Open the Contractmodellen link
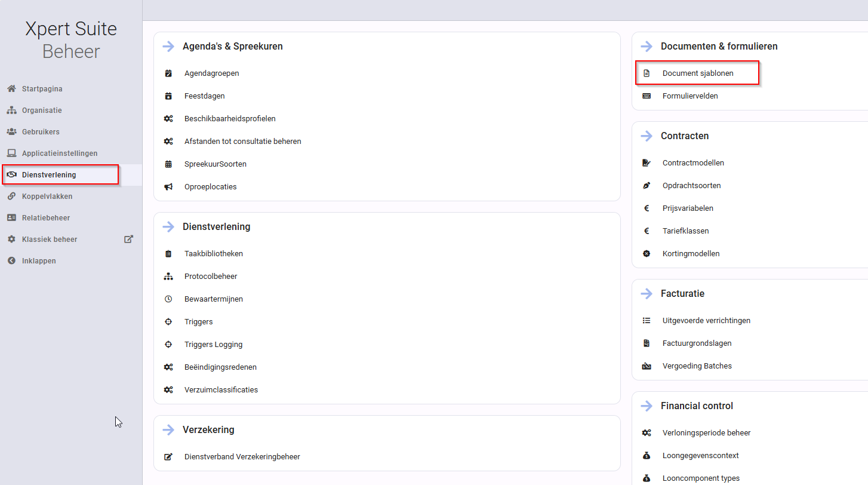This screenshot has width=868, height=485. click(x=693, y=162)
